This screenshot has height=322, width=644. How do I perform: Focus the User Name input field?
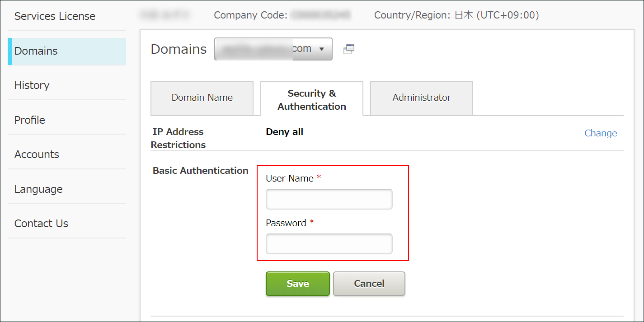pyautogui.click(x=329, y=199)
